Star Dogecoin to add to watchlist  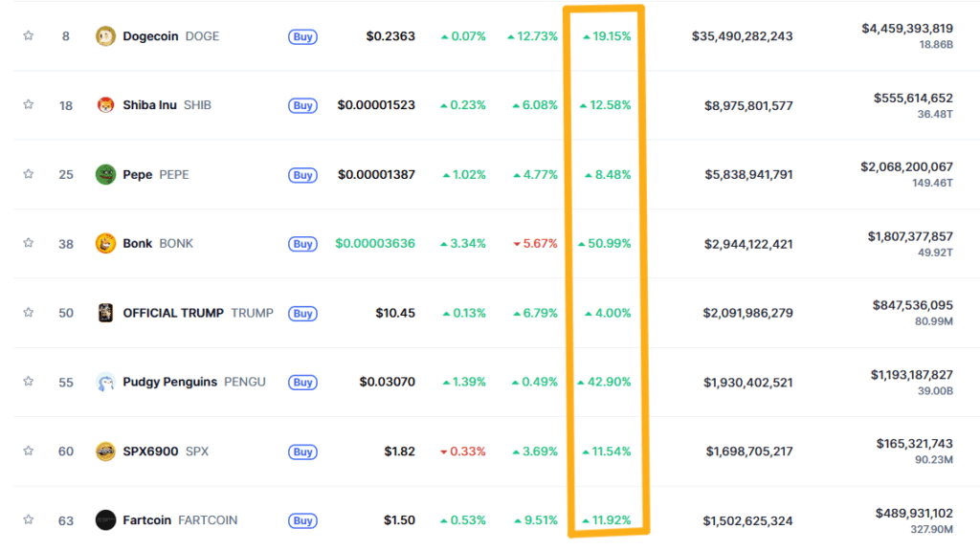point(28,35)
